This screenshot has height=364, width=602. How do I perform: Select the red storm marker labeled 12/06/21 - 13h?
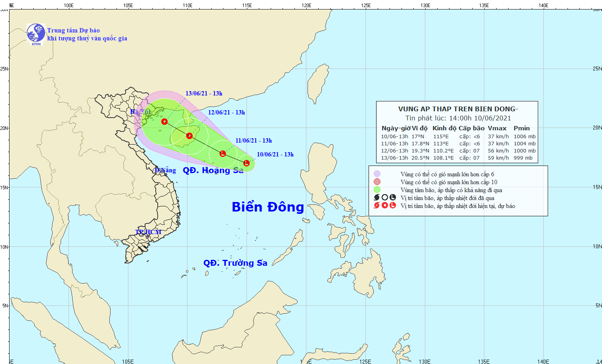[189, 136]
